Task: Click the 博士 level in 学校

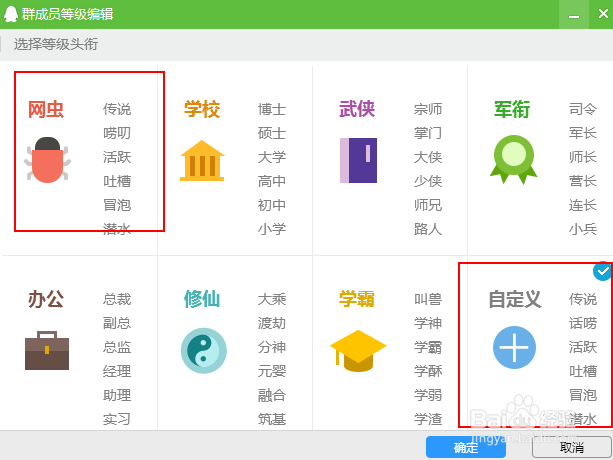Action: [272, 109]
